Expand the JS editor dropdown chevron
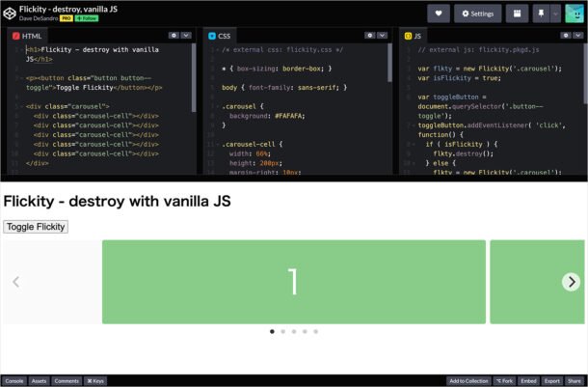Screen dimensions: 588x387 (x=578, y=36)
